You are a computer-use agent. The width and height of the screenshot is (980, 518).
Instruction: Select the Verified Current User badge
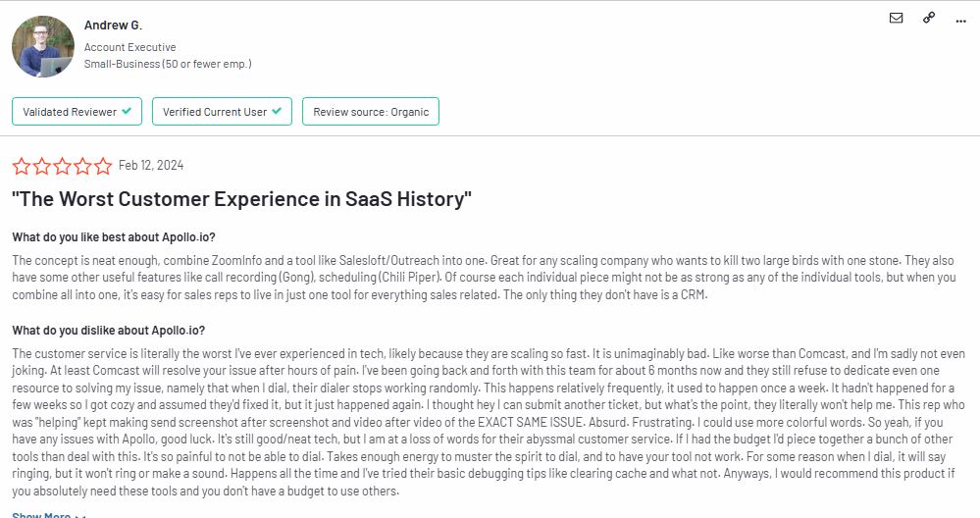[222, 111]
